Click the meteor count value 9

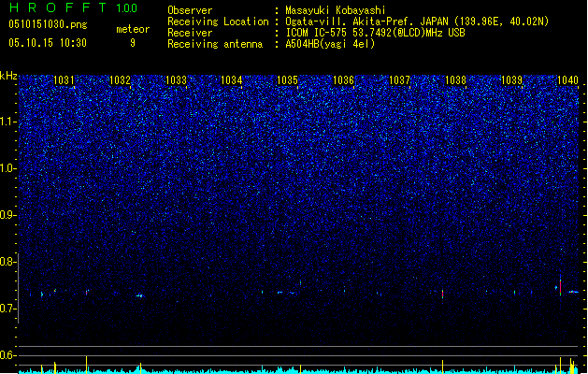click(133, 43)
